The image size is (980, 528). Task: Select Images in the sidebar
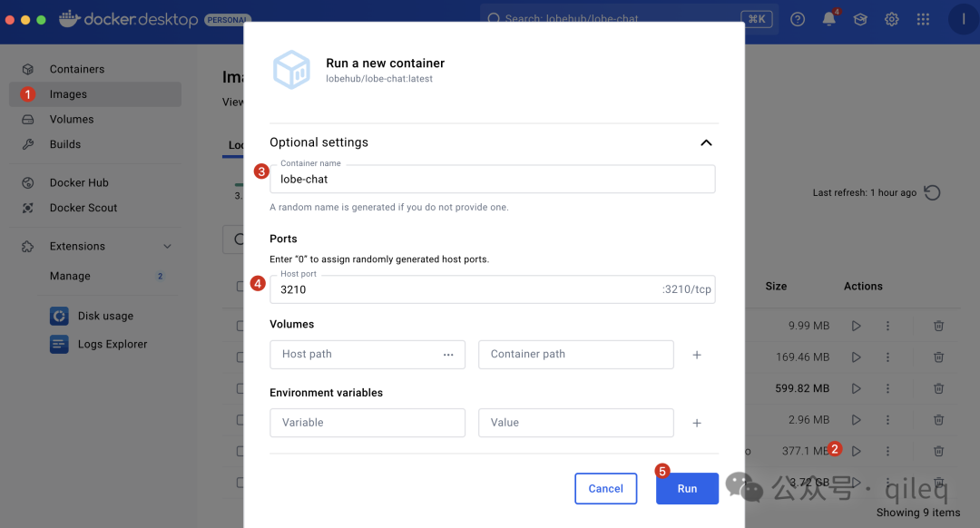[95, 94]
